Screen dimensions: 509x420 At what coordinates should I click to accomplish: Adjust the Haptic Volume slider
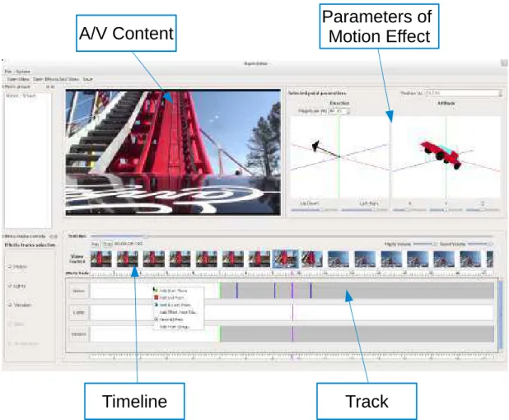click(425, 244)
